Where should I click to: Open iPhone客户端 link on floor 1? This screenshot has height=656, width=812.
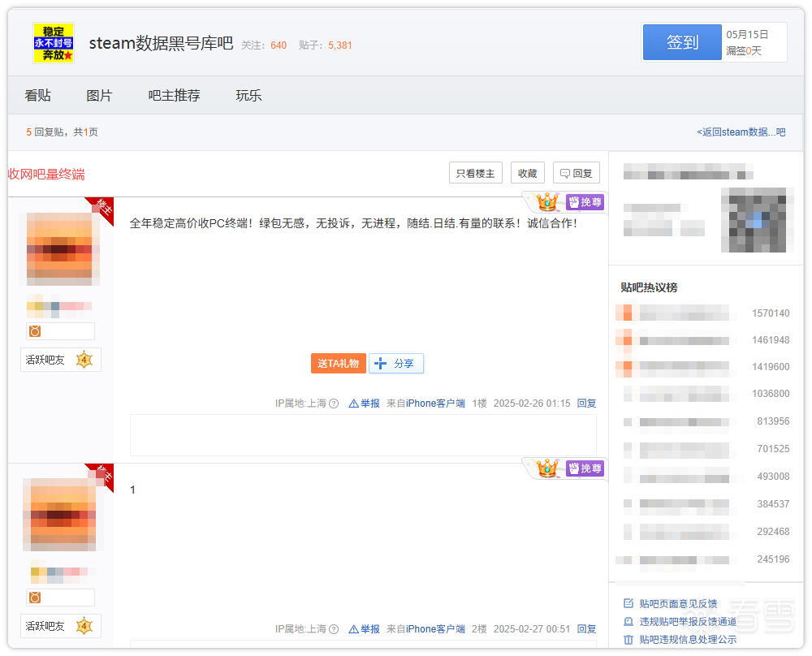435,404
